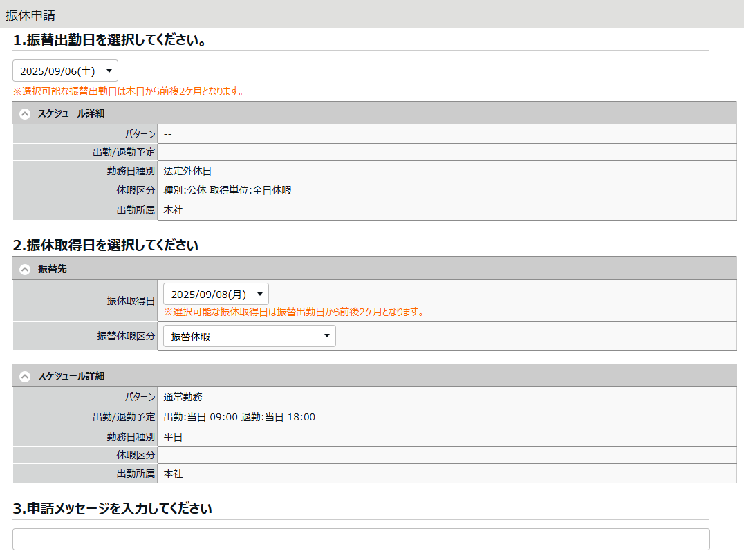744x560 pixels.
Task: Expand the 振替休暇区分 dropdown
Action: [x=250, y=337]
